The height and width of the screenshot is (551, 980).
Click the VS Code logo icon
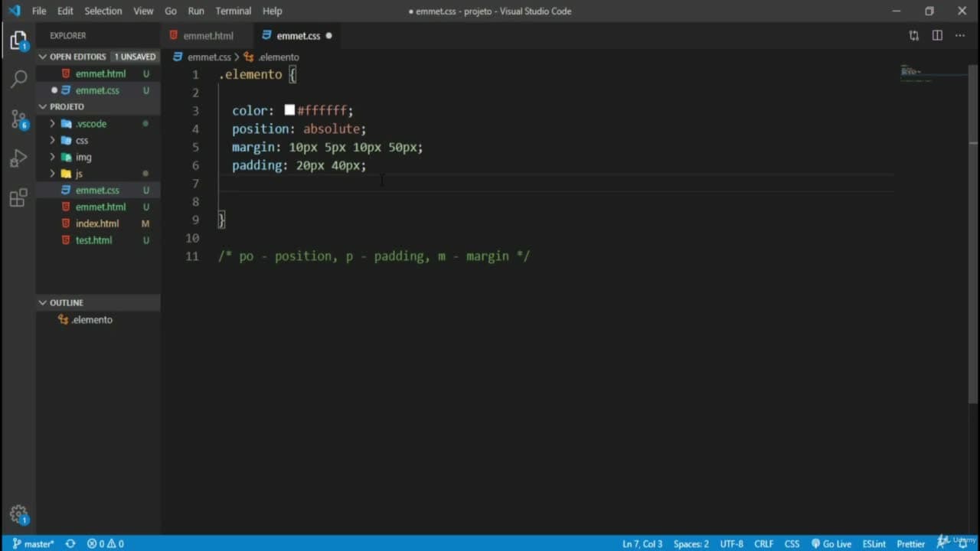(14, 11)
